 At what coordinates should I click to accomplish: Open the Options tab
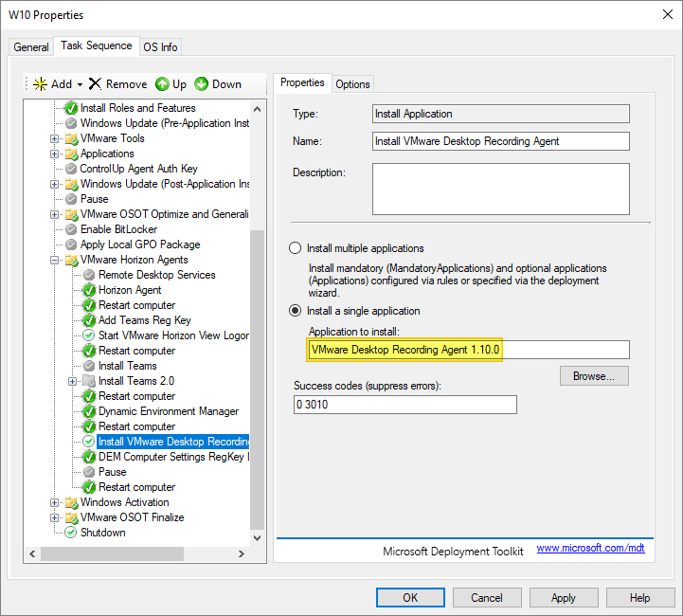point(352,83)
